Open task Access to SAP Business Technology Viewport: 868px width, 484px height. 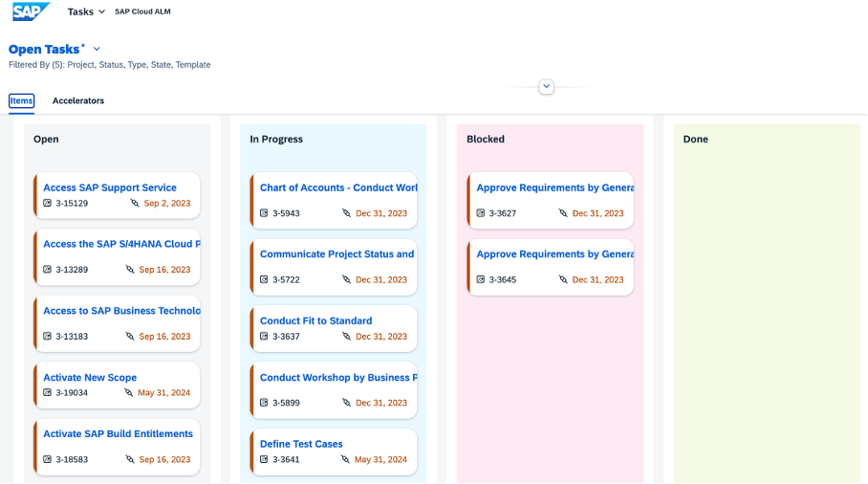pyautogui.click(x=121, y=311)
